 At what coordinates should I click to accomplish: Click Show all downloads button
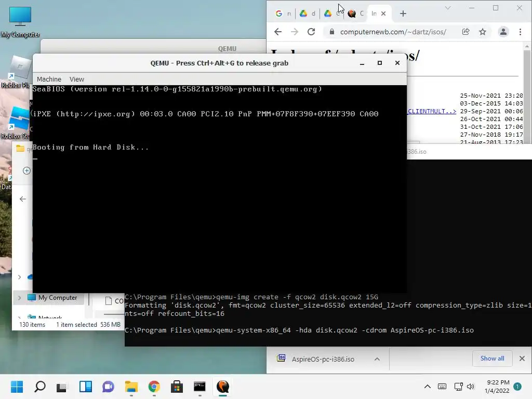[x=492, y=358]
